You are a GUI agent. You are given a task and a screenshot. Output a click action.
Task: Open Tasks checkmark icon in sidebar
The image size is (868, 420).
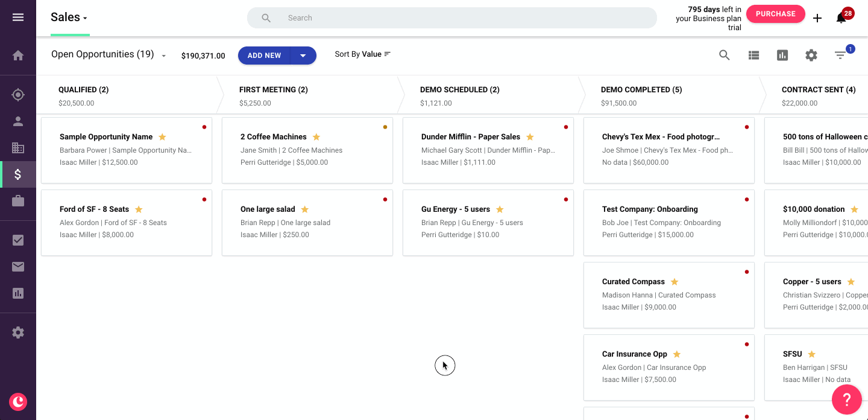[18, 240]
